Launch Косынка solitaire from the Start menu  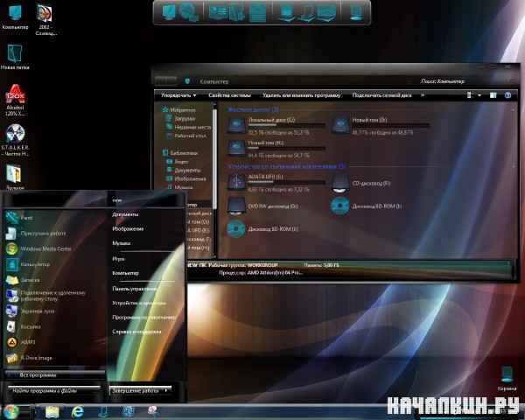pos(24,326)
